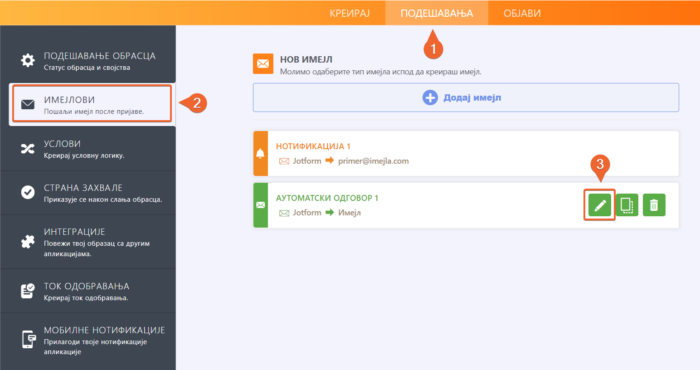Click the Имејл recipient label in autoresponder

349,213
